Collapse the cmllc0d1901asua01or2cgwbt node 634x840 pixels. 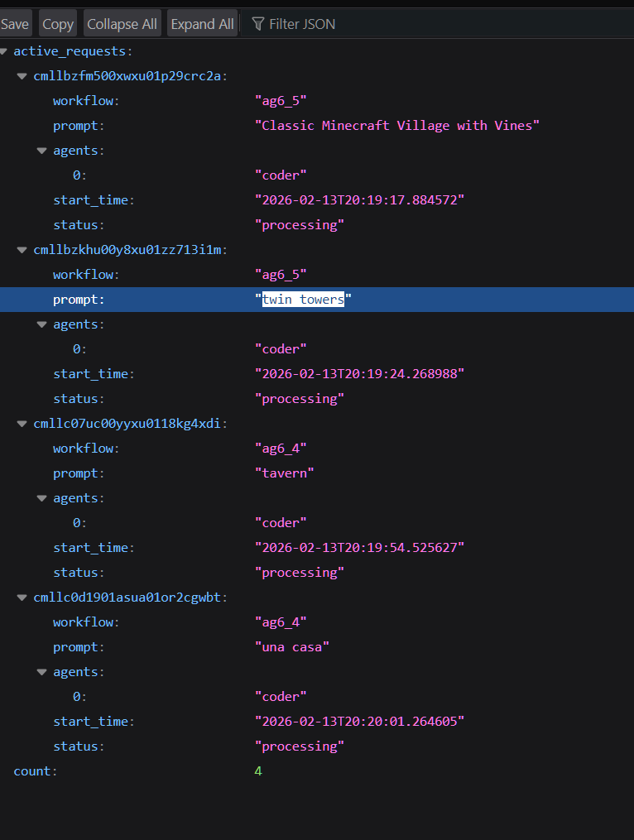[x=22, y=597]
